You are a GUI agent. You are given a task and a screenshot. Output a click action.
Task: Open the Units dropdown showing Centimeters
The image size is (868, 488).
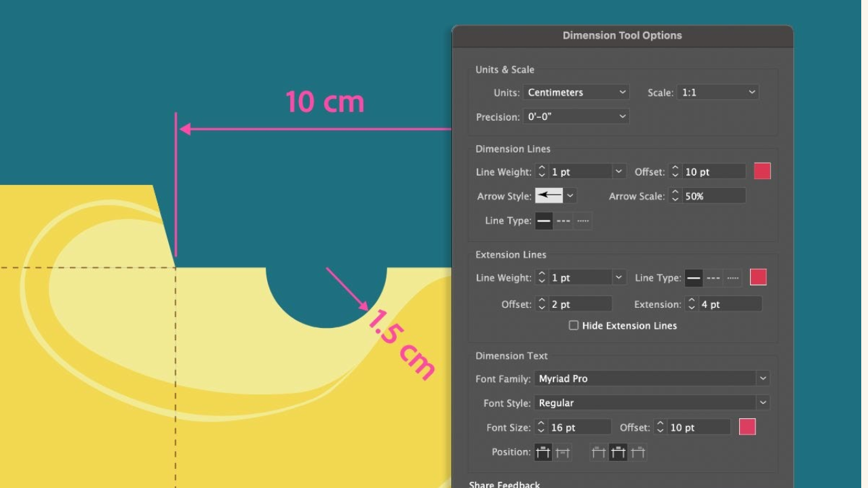(x=576, y=91)
